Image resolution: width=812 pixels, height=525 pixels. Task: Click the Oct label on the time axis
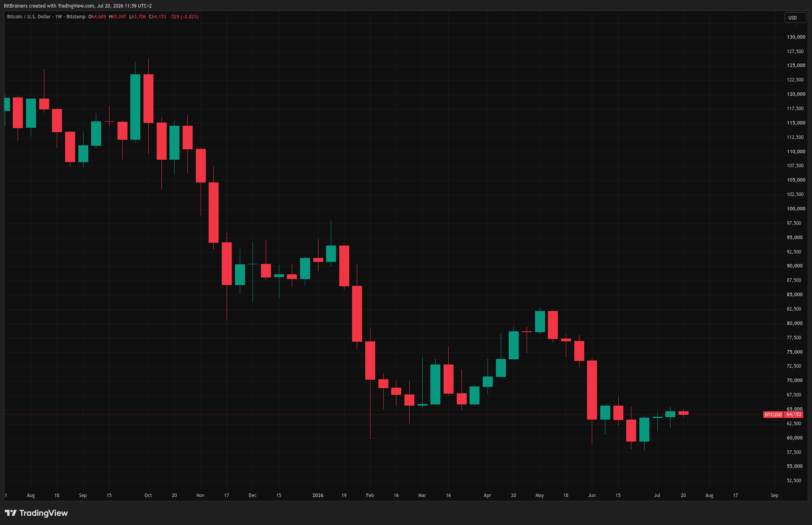[148, 495]
